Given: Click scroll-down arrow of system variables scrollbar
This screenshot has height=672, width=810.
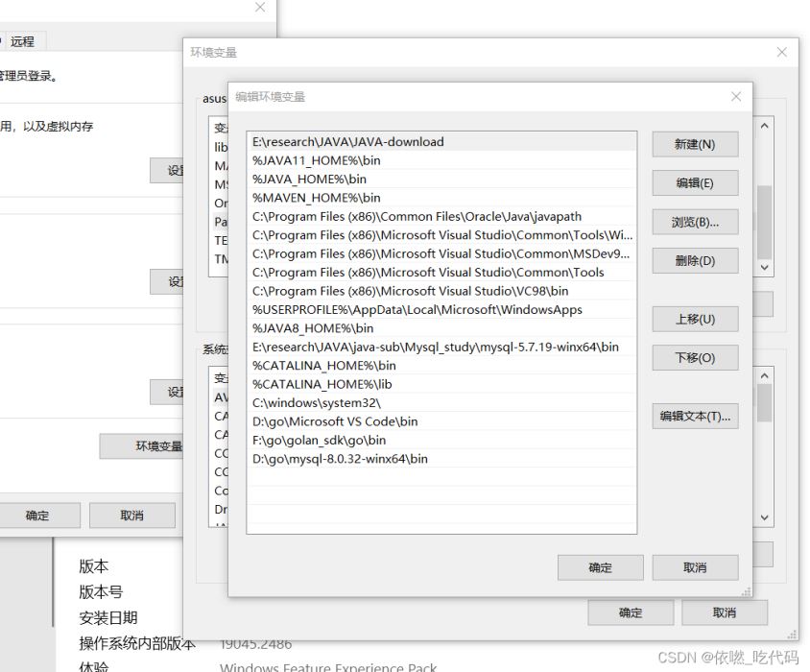Looking at the screenshot, I should [764, 518].
